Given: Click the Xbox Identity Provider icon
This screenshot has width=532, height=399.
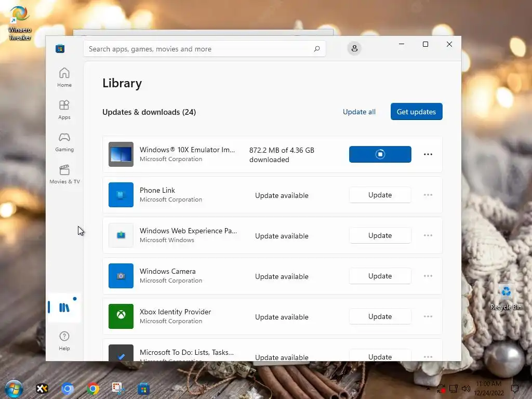Looking at the screenshot, I should 121,316.
